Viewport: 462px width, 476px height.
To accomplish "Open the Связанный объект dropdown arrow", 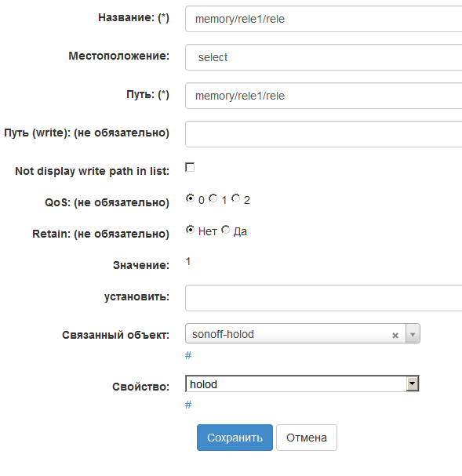I will pos(413,334).
